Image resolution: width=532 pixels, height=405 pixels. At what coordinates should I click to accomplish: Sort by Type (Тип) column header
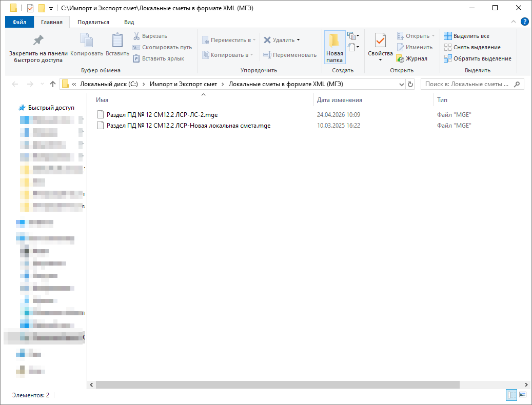(442, 100)
